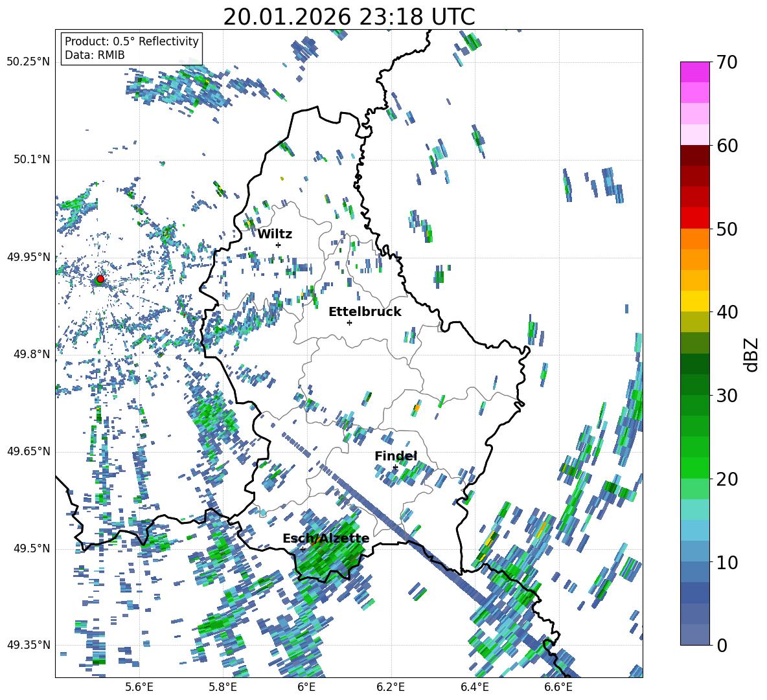767x700 pixels.
Task: Click the 40 colorbar tick label
Action: (726, 312)
